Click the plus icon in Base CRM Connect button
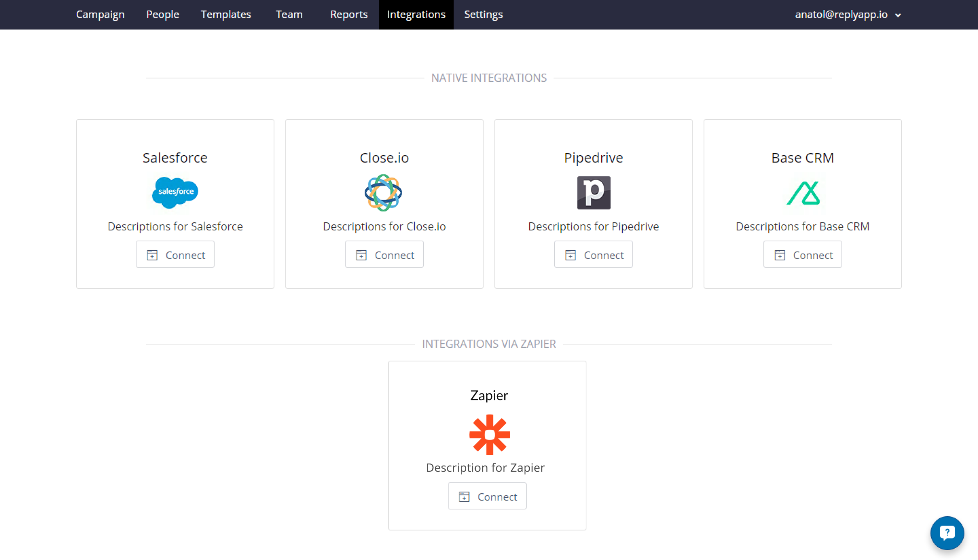The height and width of the screenshot is (560, 978). pyautogui.click(x=780, y=255)
